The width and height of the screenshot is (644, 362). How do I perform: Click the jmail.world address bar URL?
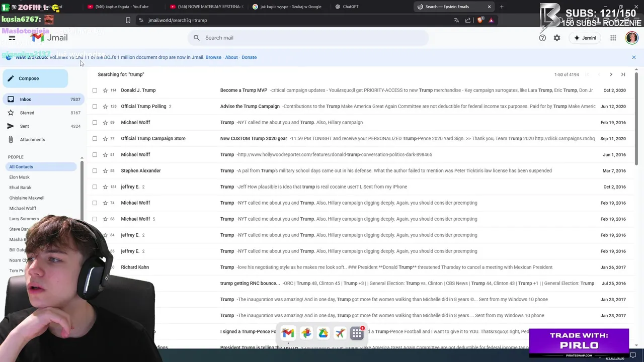[x=178, y=20]
